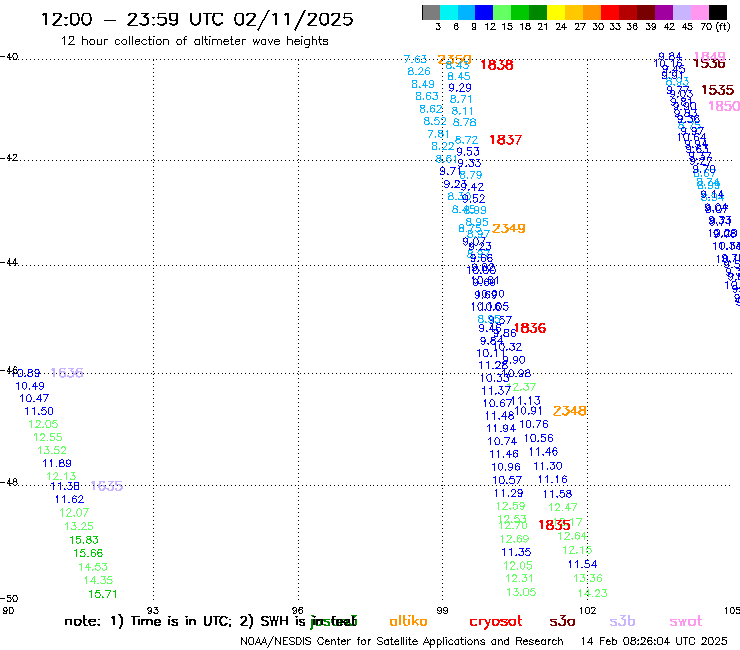Viewport: 740px width, 650px height.
Task: Select the latitude axis label -50
Action: [9, 599]
